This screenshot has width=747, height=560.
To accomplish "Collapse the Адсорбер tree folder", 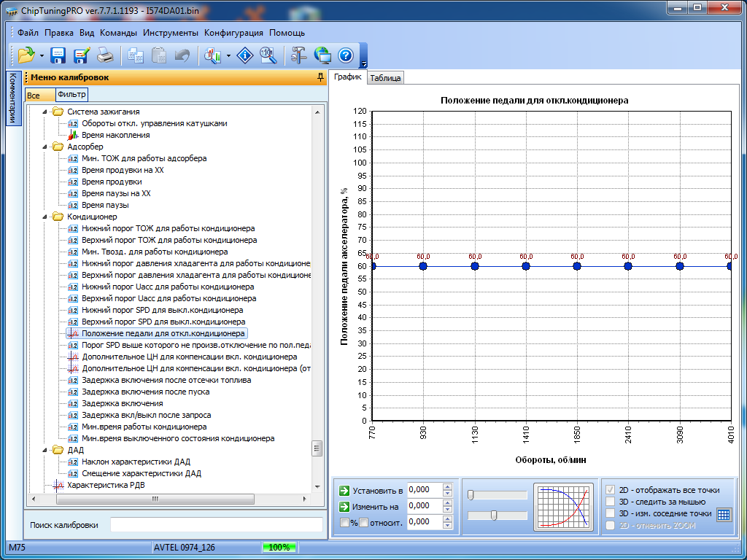I will [44, 147].
